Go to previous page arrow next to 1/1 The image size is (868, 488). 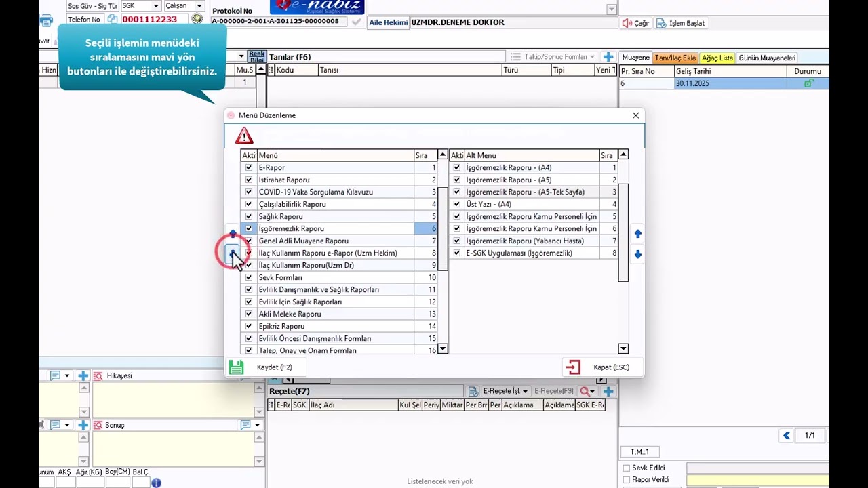click(787, 435)
